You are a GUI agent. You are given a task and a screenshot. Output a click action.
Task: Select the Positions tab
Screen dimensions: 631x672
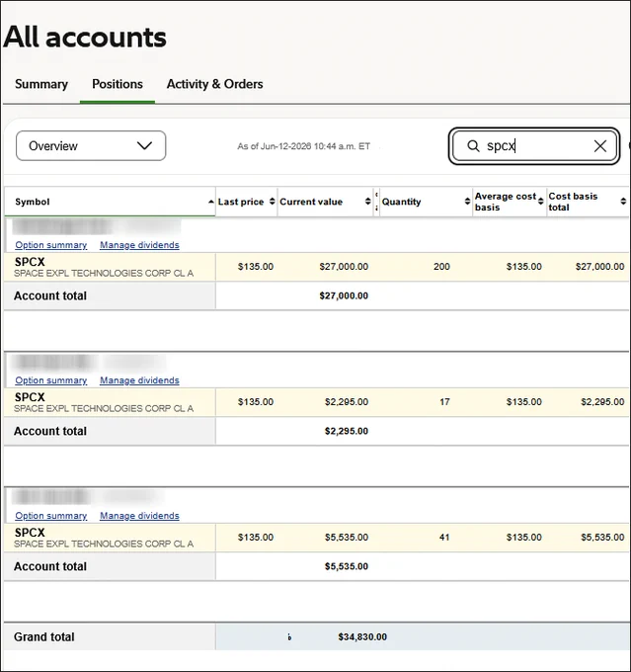(118, 84)
